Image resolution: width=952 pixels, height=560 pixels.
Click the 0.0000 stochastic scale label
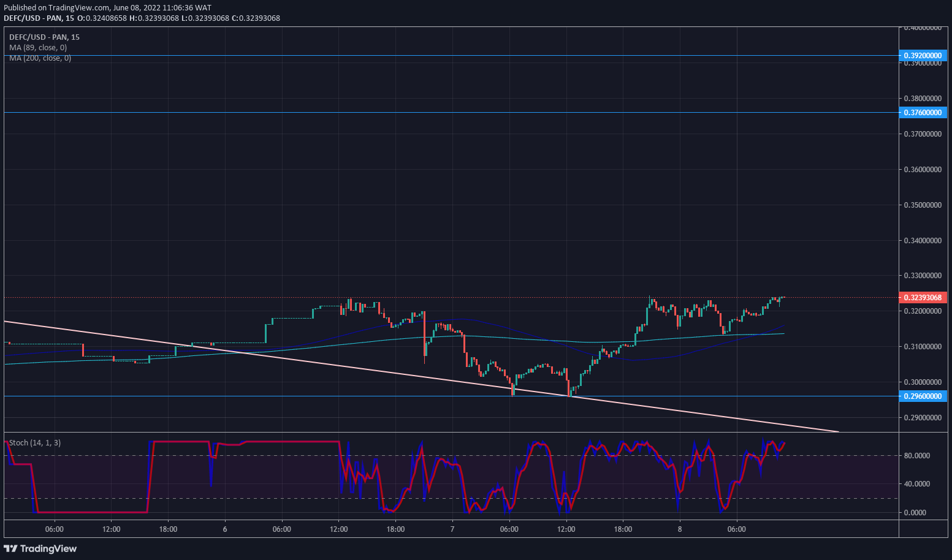click(x=915, y=512)
